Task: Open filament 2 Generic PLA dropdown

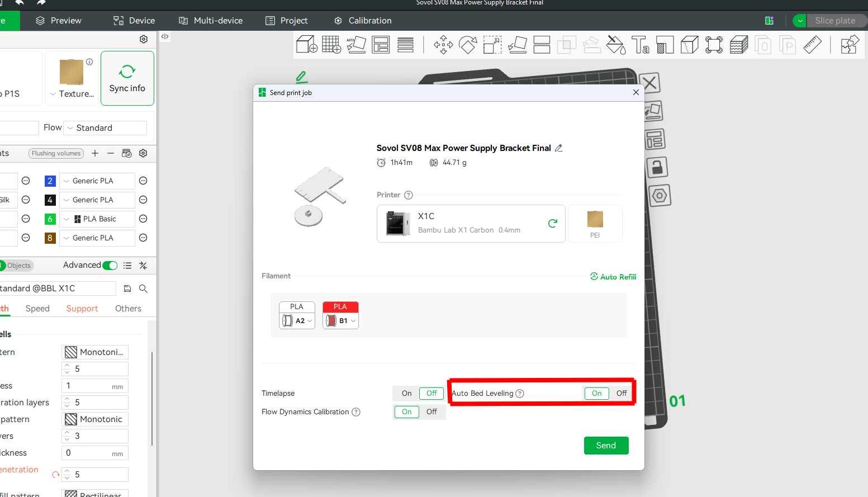Action: pyautogui.click(x=97, y=181)
